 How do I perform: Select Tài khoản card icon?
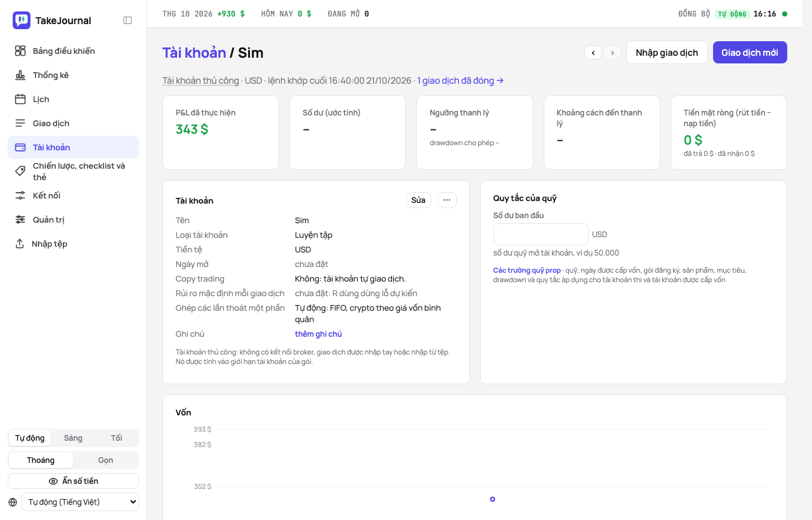pos(20,147)
